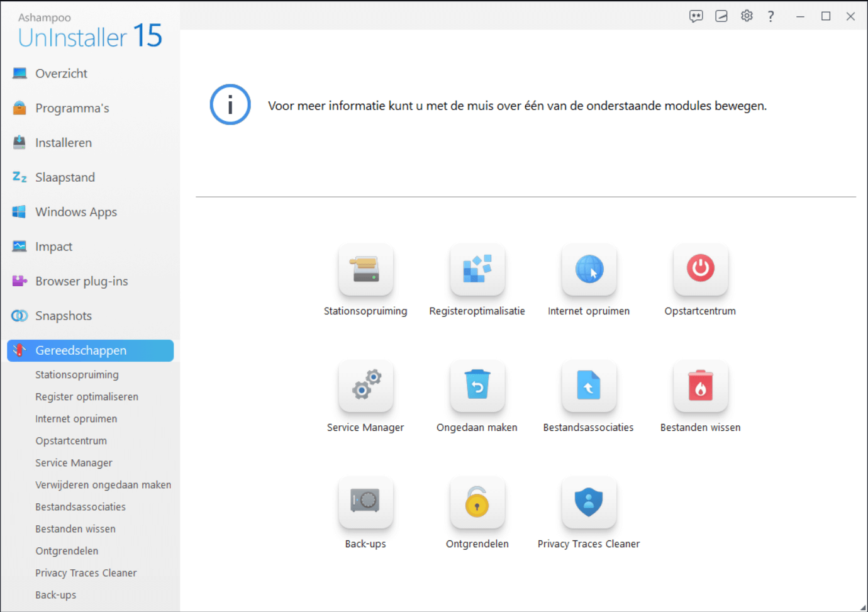
Task: Click the window resize grip corner
Action: point(863,607)
